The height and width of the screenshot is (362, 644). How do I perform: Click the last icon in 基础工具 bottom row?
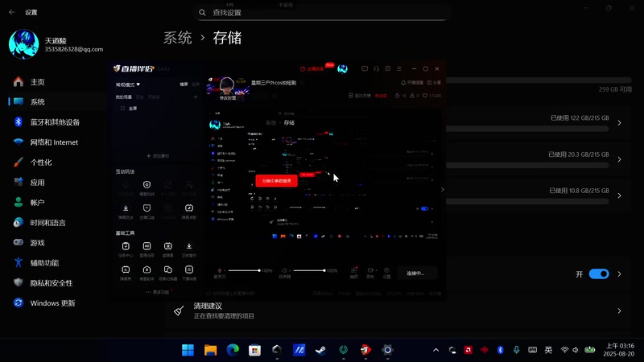coord(189,269)
